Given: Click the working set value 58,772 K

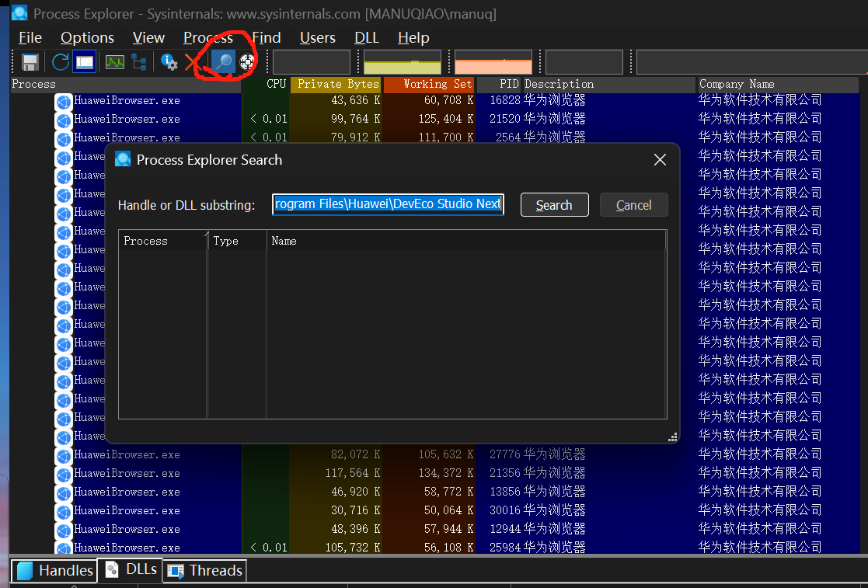Looking at the screenshot, I should (448, 492).
